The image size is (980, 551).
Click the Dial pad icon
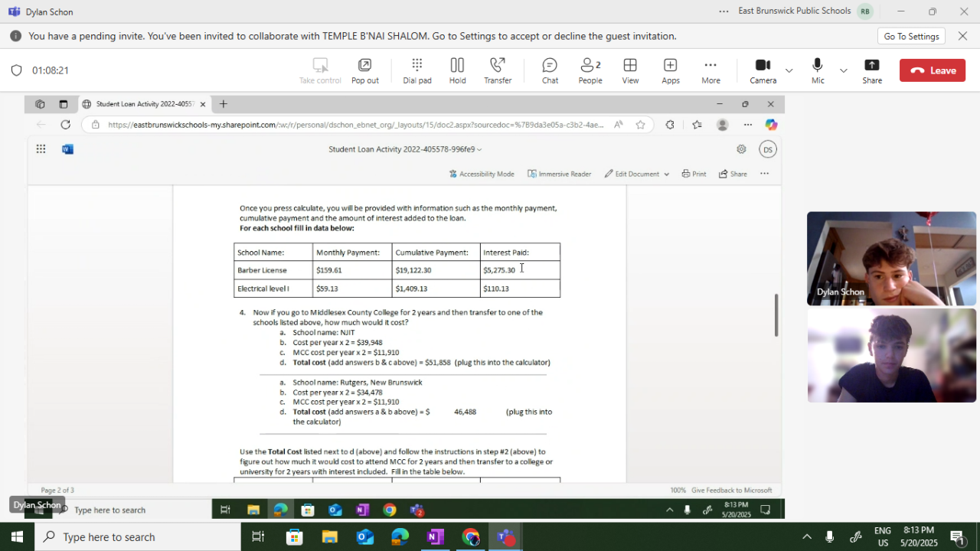coord(416,70)
